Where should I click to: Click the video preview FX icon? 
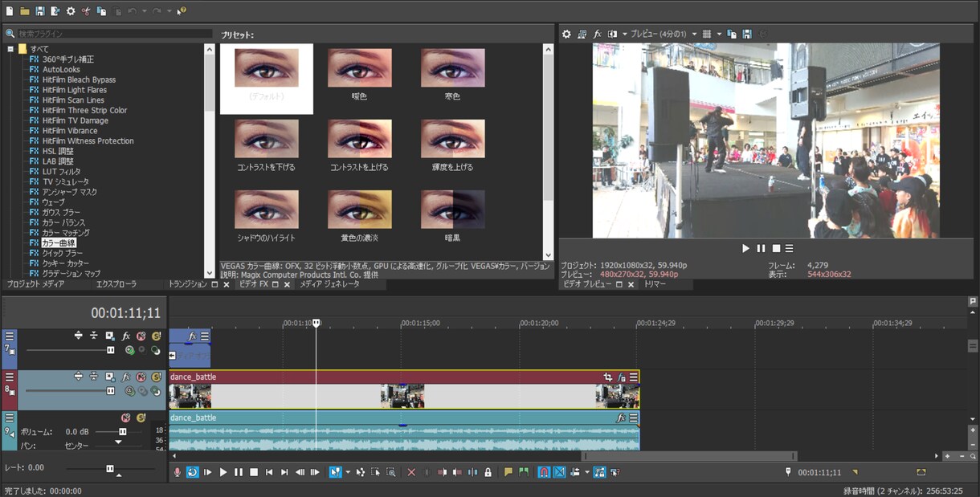597,35
